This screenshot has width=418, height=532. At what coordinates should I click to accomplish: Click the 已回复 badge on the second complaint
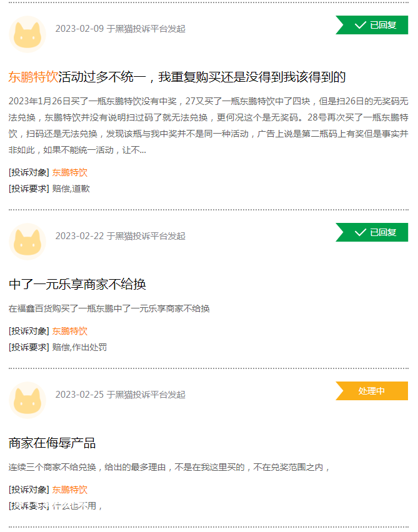click(372, 232)
